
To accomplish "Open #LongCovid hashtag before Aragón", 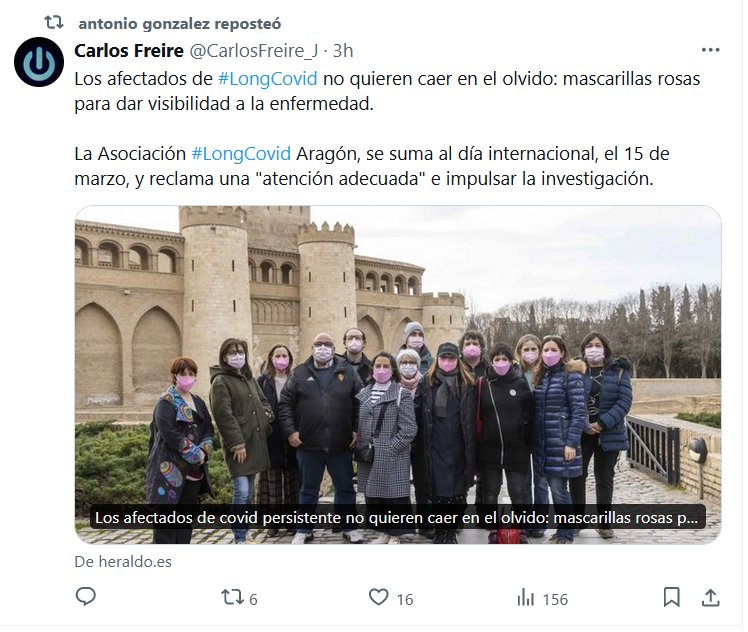I will coord(241,154).
